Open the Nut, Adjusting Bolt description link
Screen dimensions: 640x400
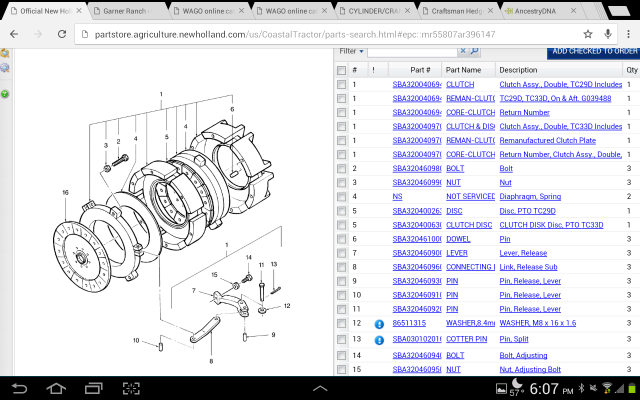[530, 369]
